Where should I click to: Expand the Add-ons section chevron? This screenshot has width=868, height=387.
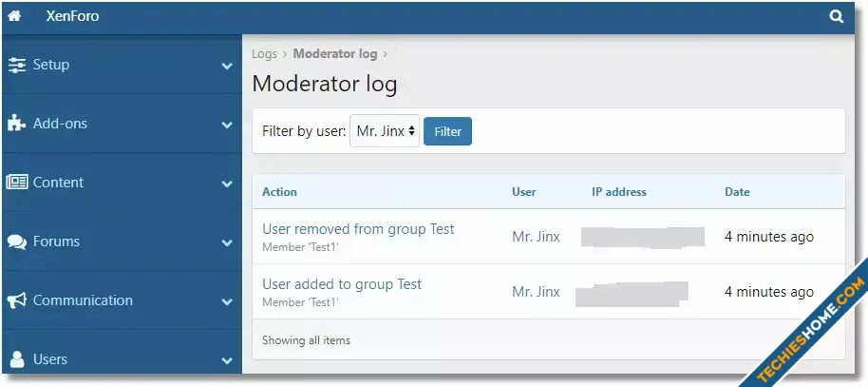pos(227,125)
